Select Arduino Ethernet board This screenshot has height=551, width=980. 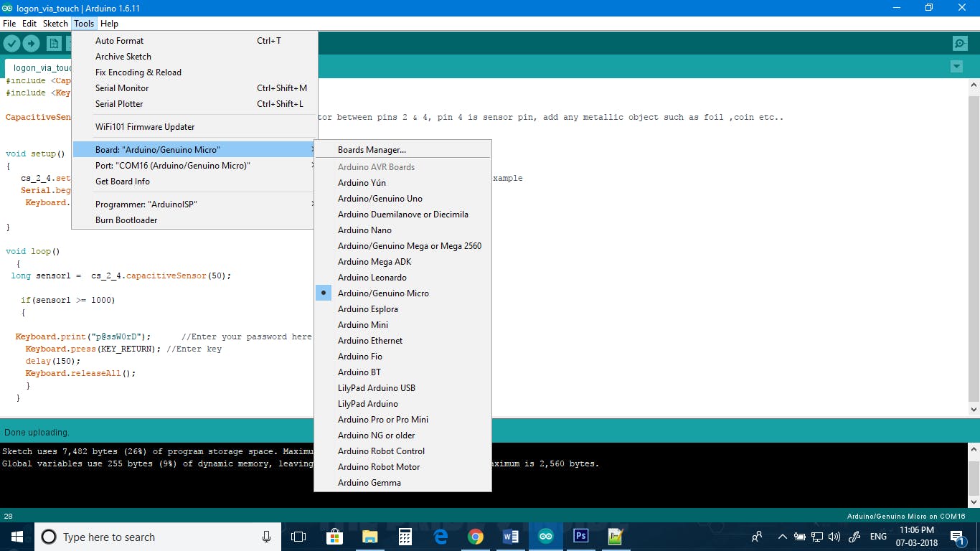[402, 341]
